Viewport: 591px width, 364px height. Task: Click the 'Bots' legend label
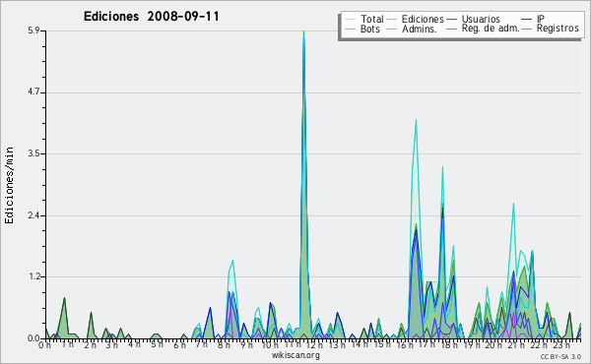point(369,29)
